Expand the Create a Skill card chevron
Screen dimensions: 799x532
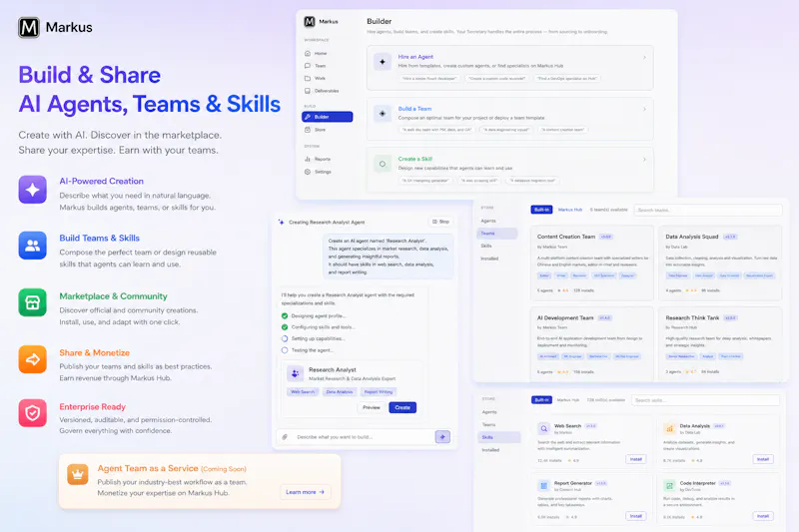pos(644,160)
